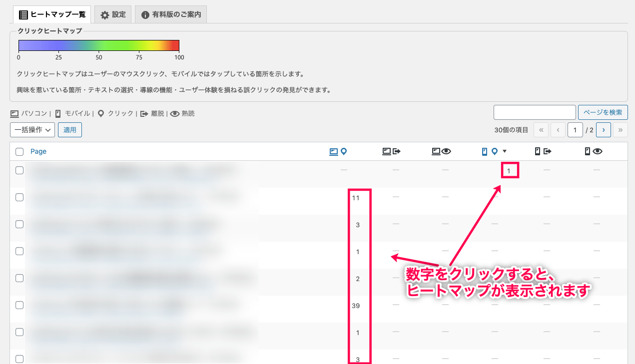Screen dimensions: 635x364
Task: Click the 離脱 exit icon in legend
Action: tap(144, 114)
